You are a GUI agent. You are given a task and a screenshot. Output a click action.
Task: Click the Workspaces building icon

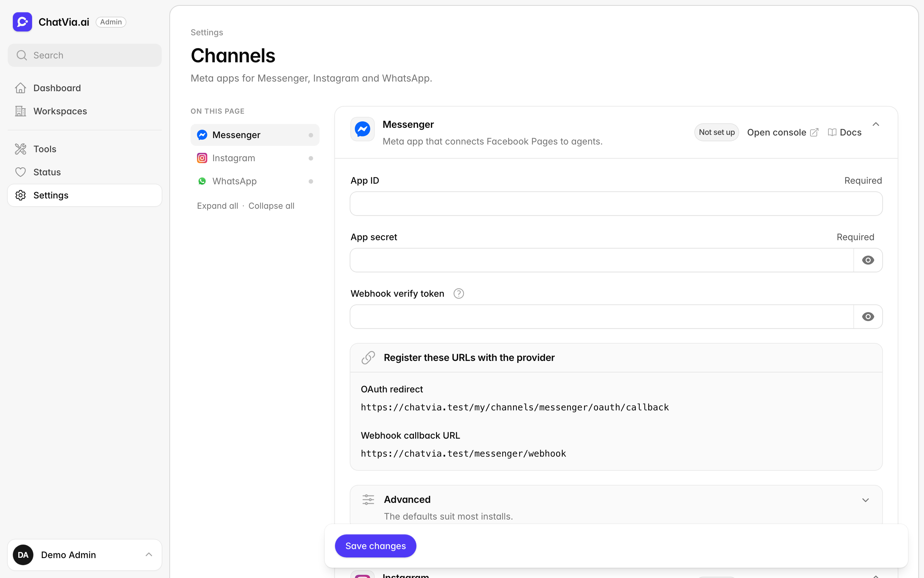21,111
